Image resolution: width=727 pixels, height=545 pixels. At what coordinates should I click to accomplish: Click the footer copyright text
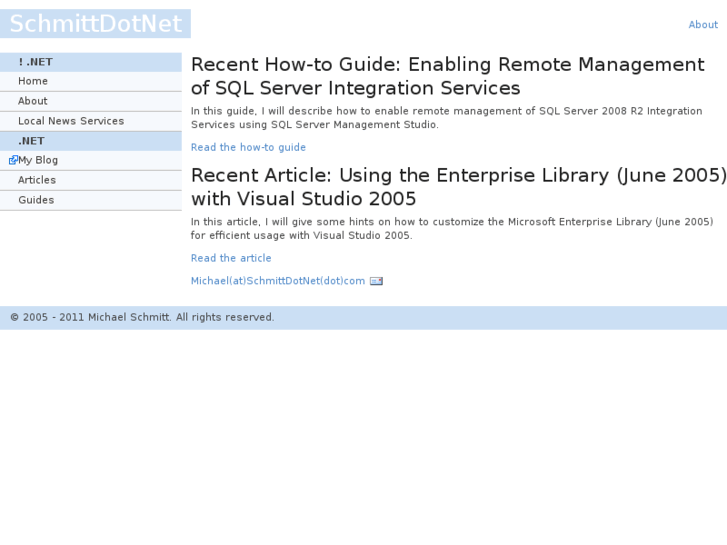[142, 317]
